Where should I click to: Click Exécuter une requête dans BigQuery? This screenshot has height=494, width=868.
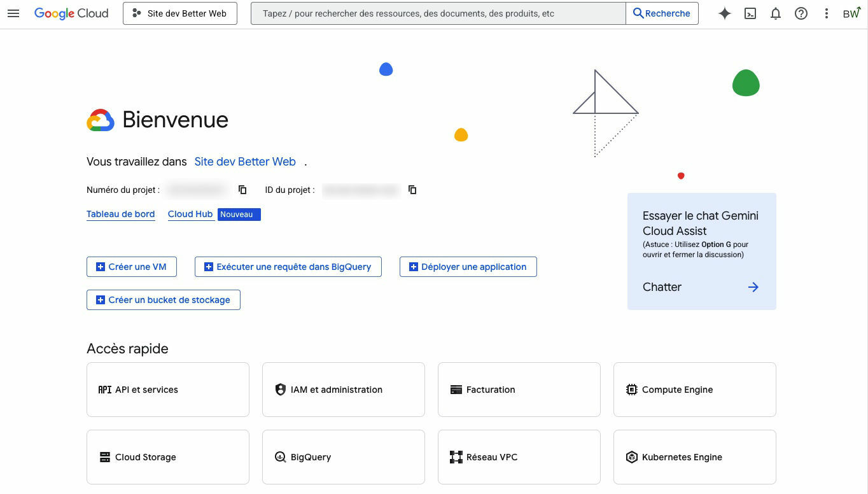point(288,267)
